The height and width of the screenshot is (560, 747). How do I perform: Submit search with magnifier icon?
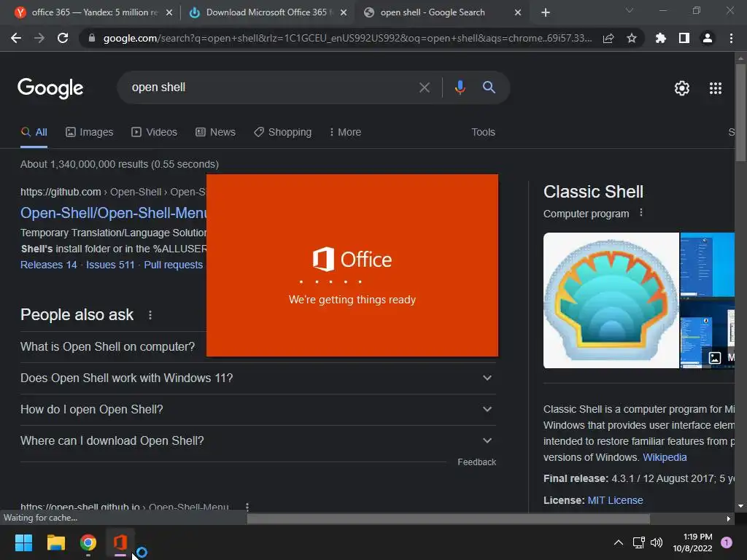[x=489, y=87]
